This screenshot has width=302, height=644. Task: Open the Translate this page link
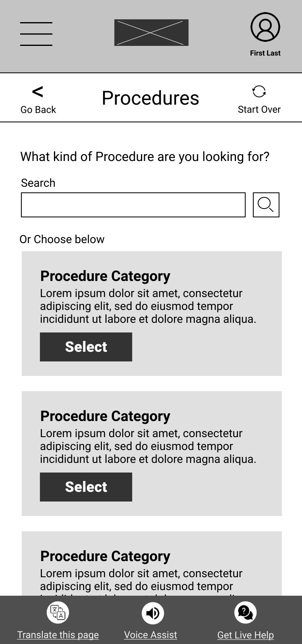[x=58, y=635]
